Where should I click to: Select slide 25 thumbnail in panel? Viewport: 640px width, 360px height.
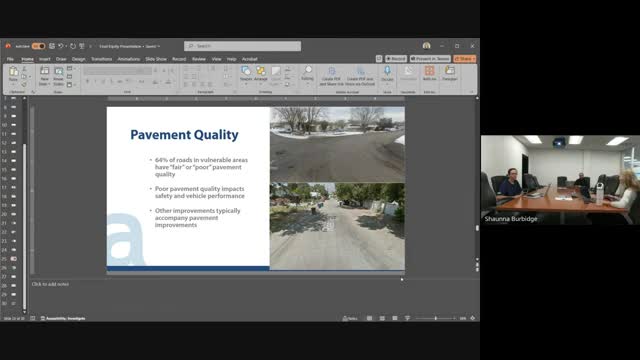13,259
